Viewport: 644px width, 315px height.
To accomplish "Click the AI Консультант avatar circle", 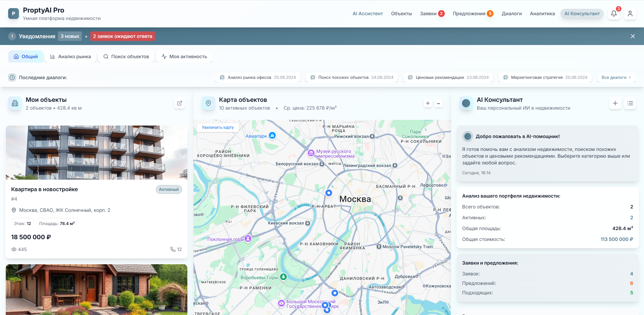I will [x=466, y=103].
